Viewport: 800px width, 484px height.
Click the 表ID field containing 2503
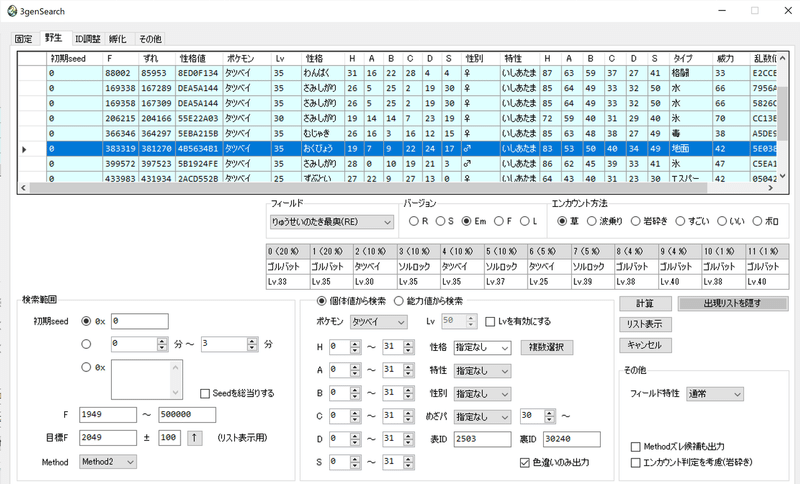coord(482,439)
